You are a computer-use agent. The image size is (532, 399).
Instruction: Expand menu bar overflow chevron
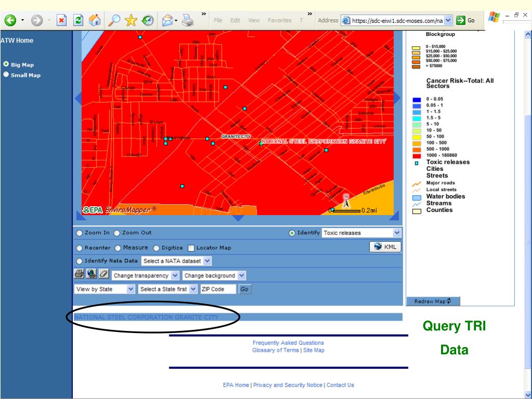tap(310, 14)
